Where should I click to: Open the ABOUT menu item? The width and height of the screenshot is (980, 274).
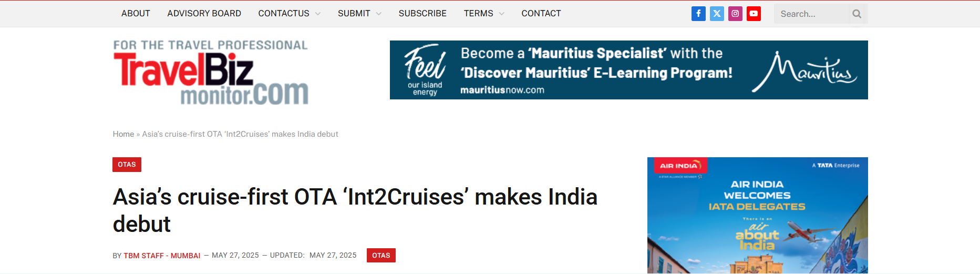(136, 14)
